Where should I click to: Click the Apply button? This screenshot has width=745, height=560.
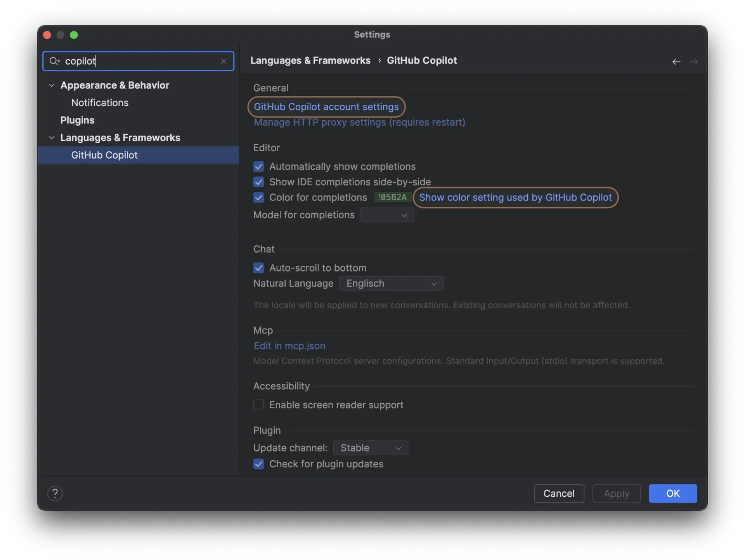pos(616,493)
